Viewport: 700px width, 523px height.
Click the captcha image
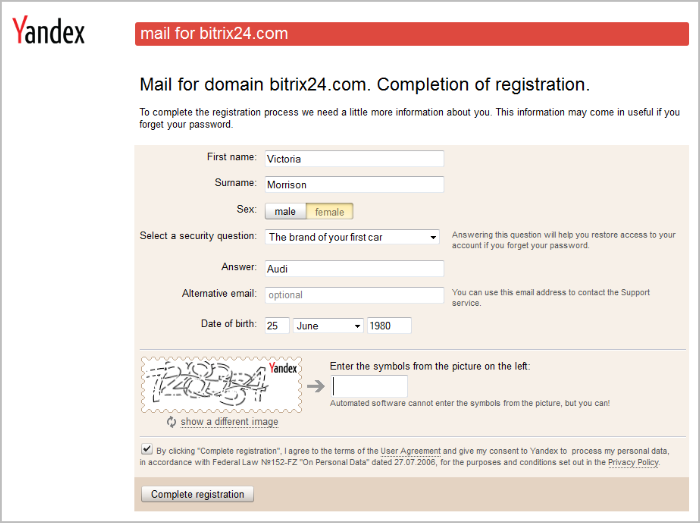(x=221, y=383)
